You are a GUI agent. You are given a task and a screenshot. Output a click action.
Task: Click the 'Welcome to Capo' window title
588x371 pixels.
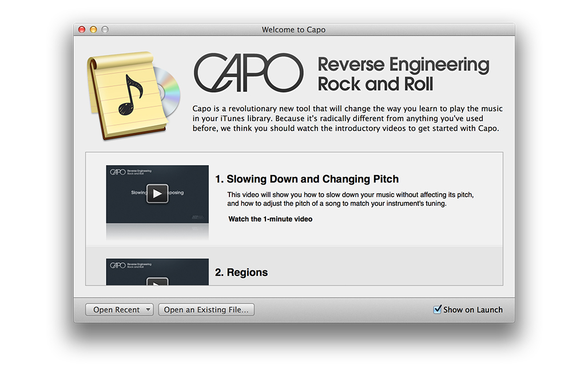pyautogui.click(x=293, y=30)
